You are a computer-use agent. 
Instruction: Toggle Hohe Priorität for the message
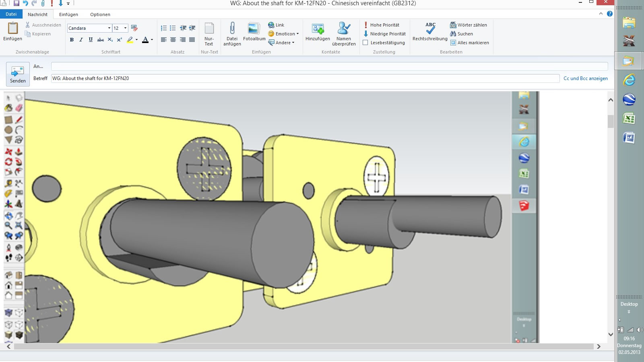(382, 25)
